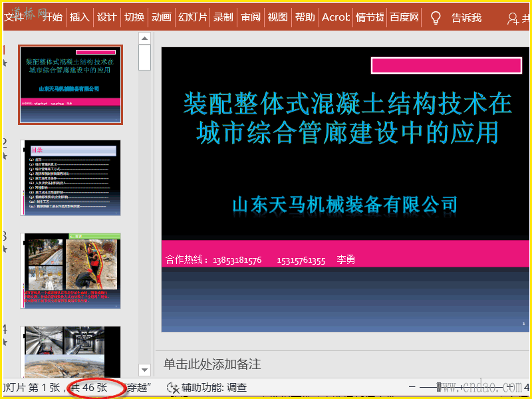Switch to the 视图 tab
Viewport: 532px width, 399px height.
point(278,17)
